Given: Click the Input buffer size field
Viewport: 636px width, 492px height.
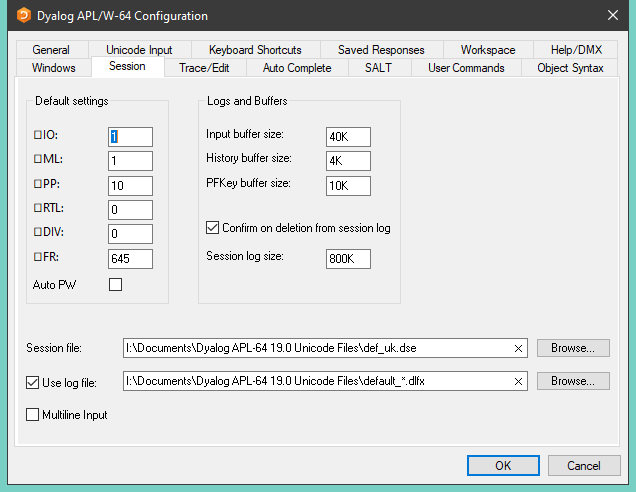Looking at the screenshot, I should point(348,136).
